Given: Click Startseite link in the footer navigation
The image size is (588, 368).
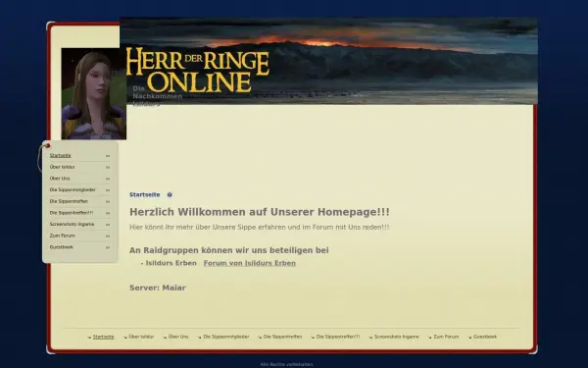Looking at the screenshot, I should (x=103, y=337).
